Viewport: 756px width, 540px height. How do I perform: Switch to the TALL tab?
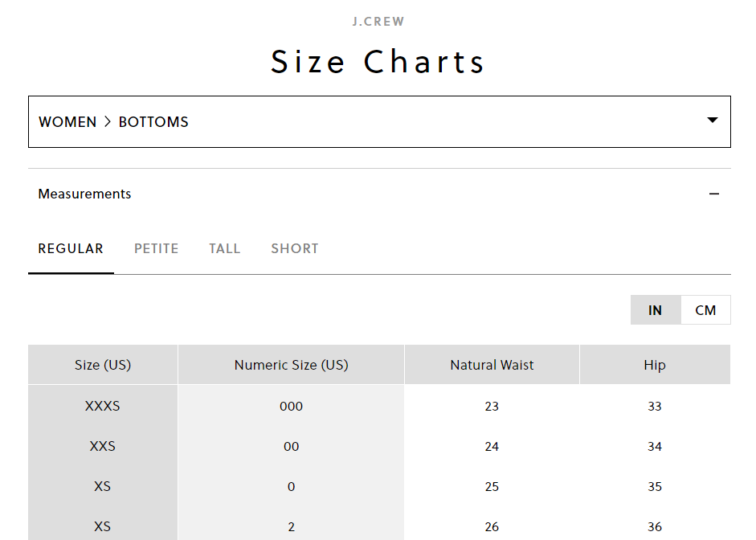(225, 248)
